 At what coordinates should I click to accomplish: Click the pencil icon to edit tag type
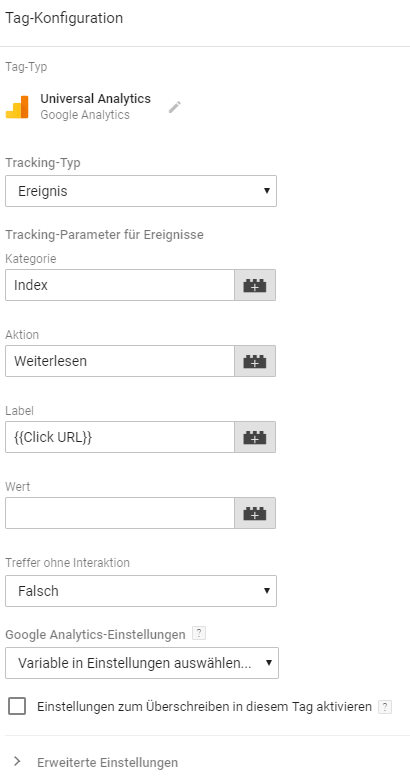pos(174,107)
